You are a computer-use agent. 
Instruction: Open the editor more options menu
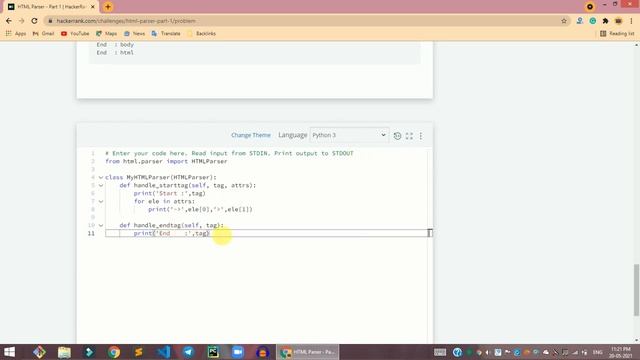[421, 136]
